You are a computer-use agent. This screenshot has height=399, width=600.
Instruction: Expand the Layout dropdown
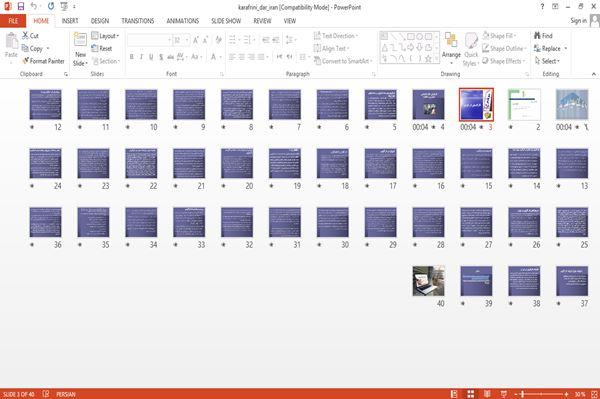[x=105, y=36]
